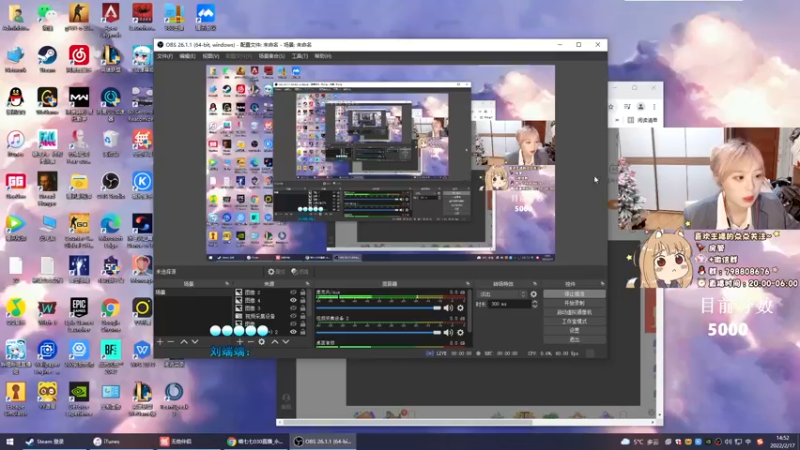
Task: Toggle lock for source 图像 2
Action: (x=303, y=292)
